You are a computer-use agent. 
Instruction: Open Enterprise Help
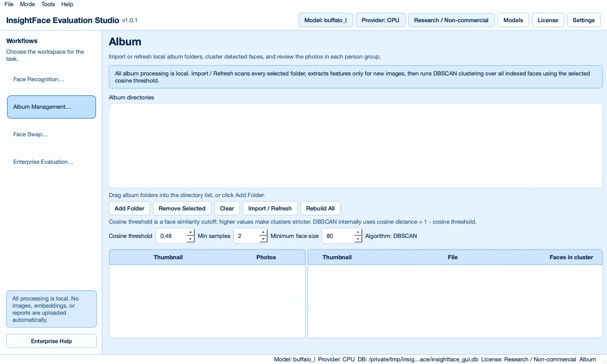coord(52,341)
